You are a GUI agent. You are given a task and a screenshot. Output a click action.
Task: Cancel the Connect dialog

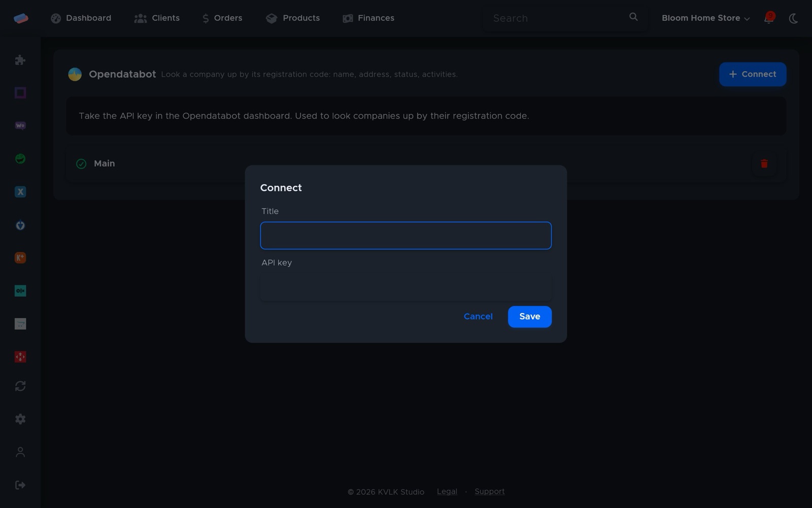click(478, 316)
